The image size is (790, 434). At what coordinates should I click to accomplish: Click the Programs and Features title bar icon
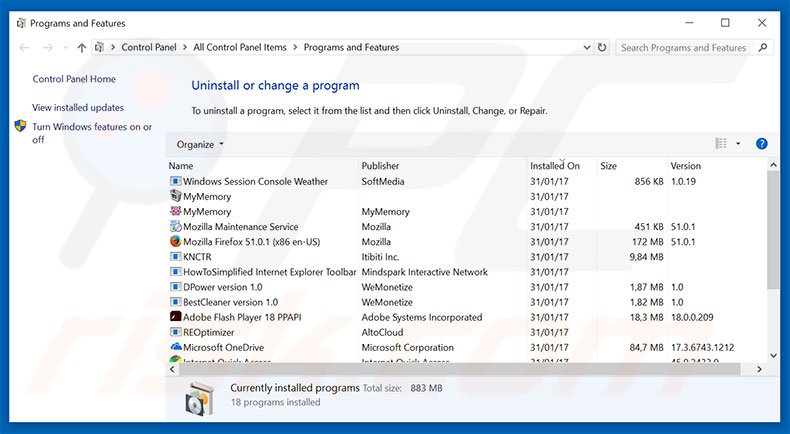(21, 23)
